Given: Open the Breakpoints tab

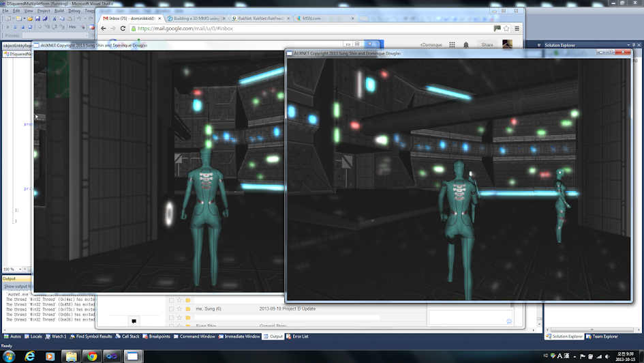Looking at the screenshot, I should pos(156,336).
